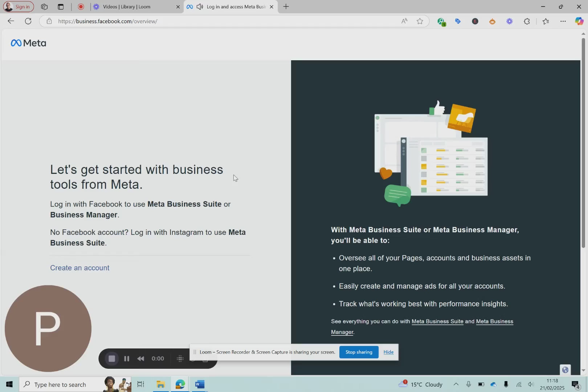
Task: Click the Create an account link
Action: tap(79, 268)
